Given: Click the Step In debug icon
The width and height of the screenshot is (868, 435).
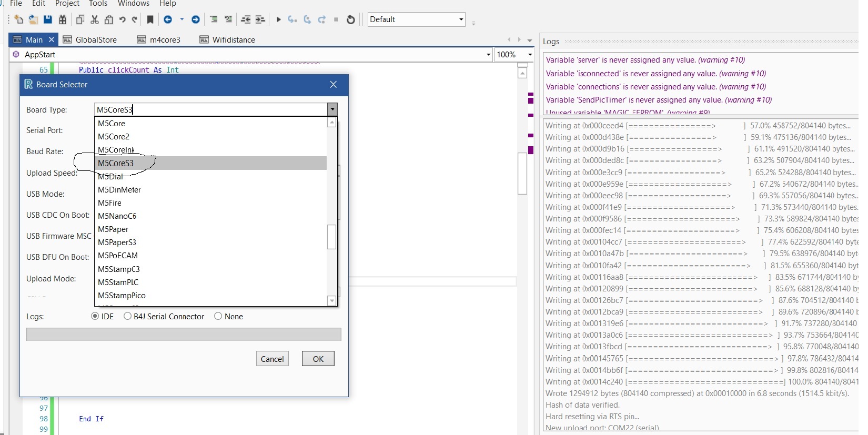Looking at the screenshot, I should (x=292, y=19).
